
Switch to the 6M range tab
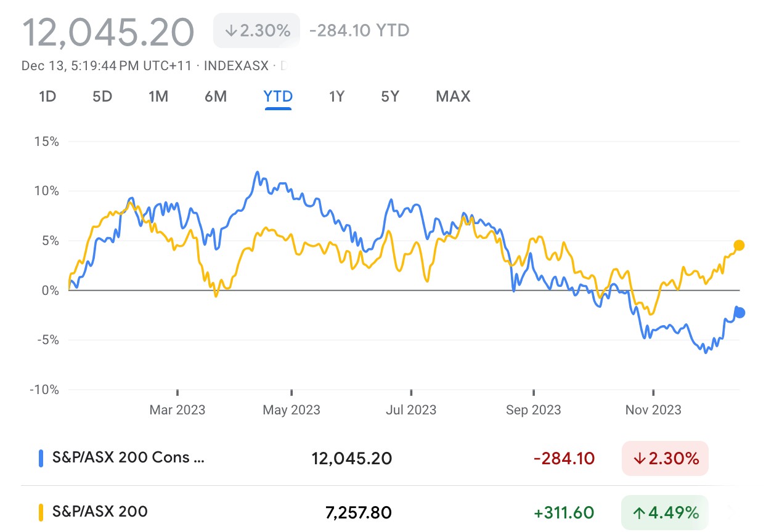pos(216,97)
